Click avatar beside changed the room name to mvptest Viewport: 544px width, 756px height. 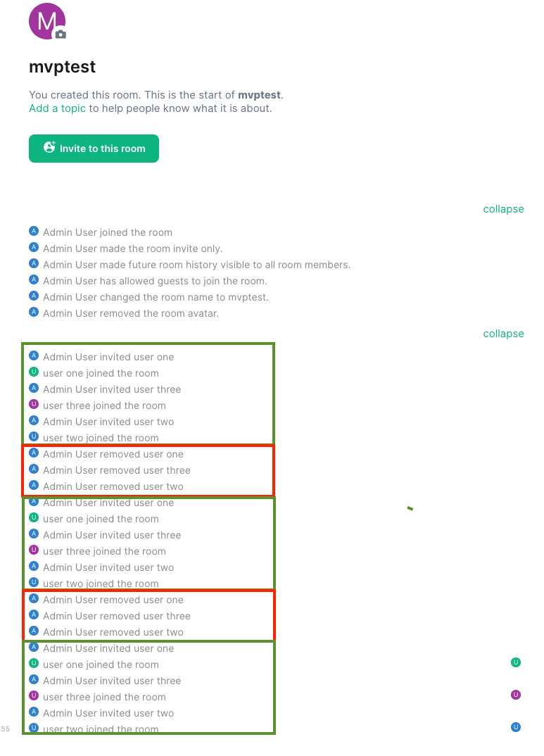34,296
